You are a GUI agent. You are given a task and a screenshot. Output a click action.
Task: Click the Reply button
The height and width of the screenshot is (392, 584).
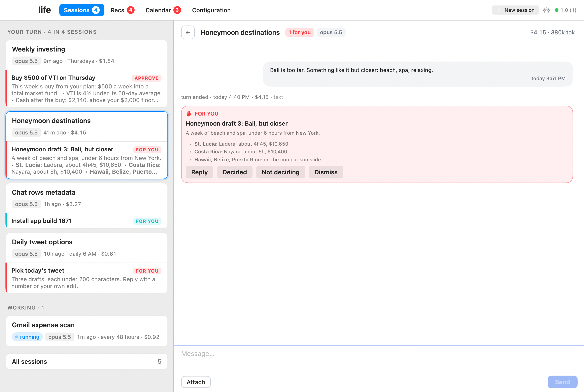pyautogui.click(x=199, y=172)
